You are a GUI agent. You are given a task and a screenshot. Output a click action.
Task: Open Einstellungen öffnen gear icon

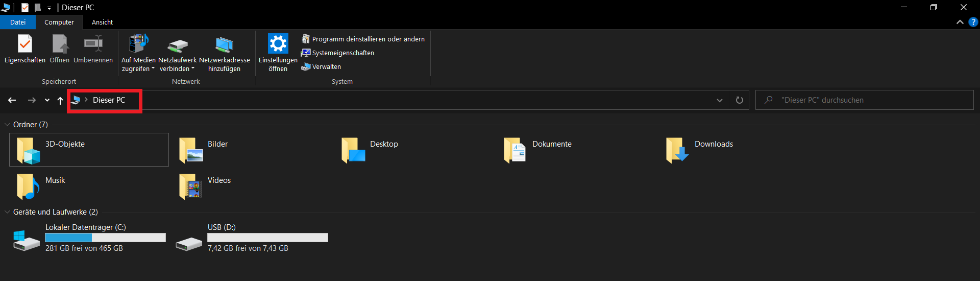pos(278,44)
